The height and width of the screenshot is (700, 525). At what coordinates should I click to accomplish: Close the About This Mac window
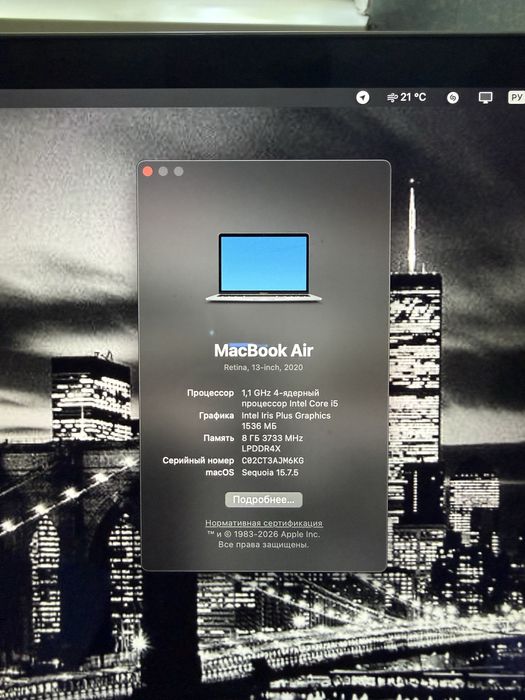point(148,171)
